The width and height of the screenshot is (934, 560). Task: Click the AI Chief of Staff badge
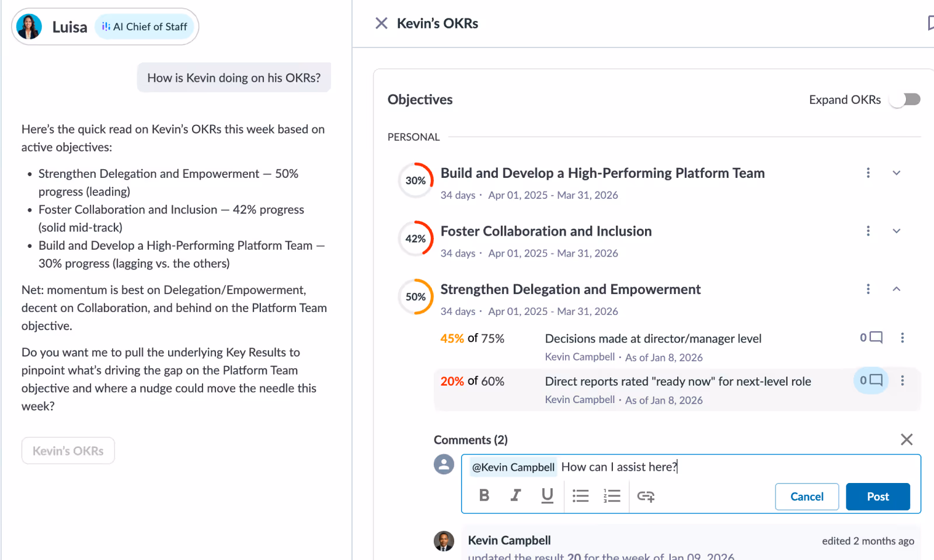(x=144, y=27)
